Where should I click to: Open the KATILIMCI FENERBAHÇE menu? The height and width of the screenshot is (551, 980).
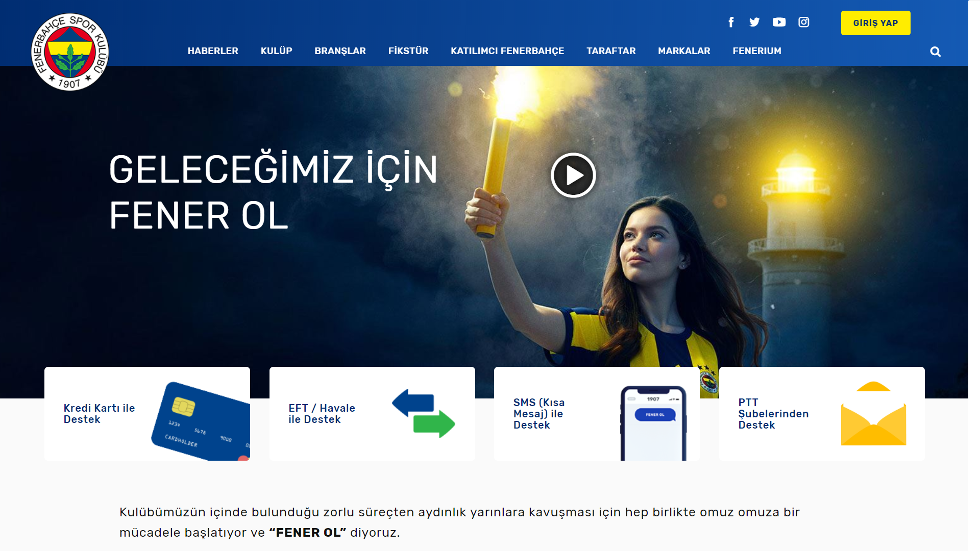(507, 51)
